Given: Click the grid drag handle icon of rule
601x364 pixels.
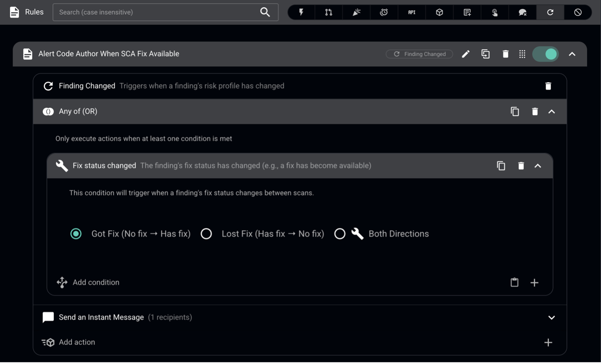Looking at the screenshot, I should (522, 54).
